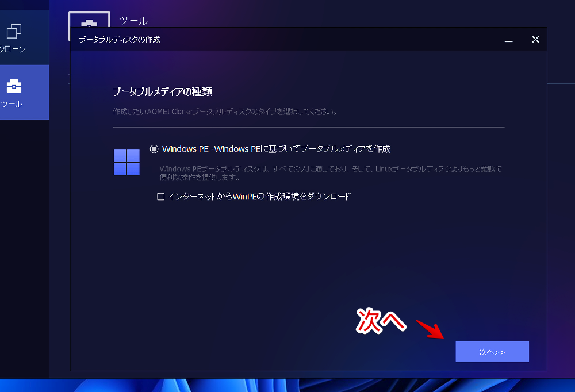The height and width of the screenshot is (392, 575).
Task: Enable downloading the WinPE creation environment from internet
Action: (x=160, y=197)
